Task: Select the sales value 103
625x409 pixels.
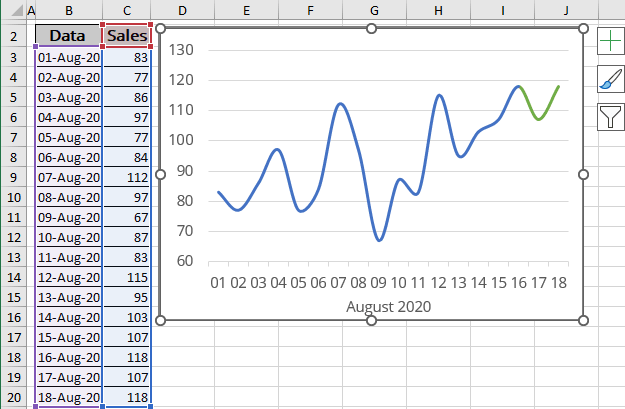Action: coord(127,317)
